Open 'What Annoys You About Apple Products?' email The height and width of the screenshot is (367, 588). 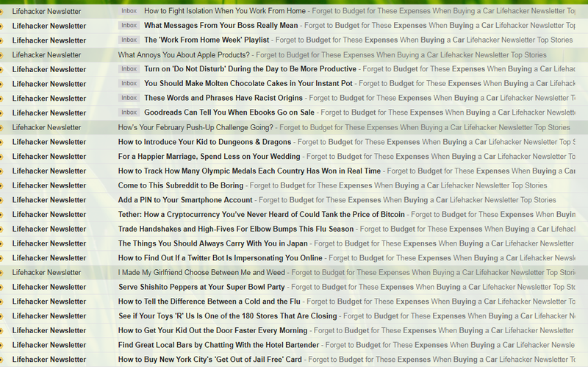pos(184,54)
